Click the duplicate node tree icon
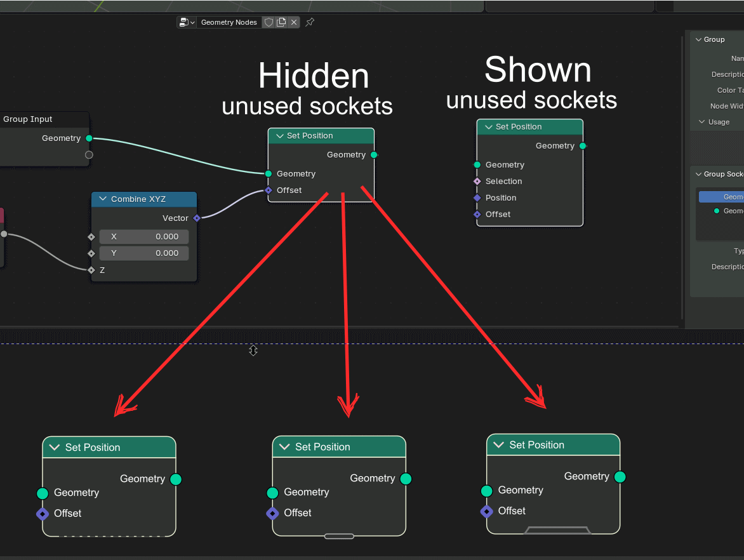Screen dimensions: 744x560 (281, 22)
